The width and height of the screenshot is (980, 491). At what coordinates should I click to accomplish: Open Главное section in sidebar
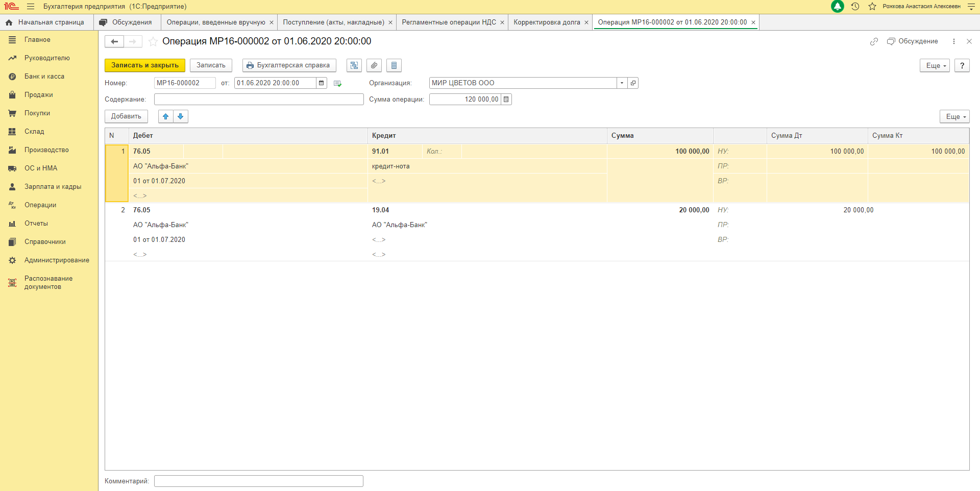[x=49, y=40]
